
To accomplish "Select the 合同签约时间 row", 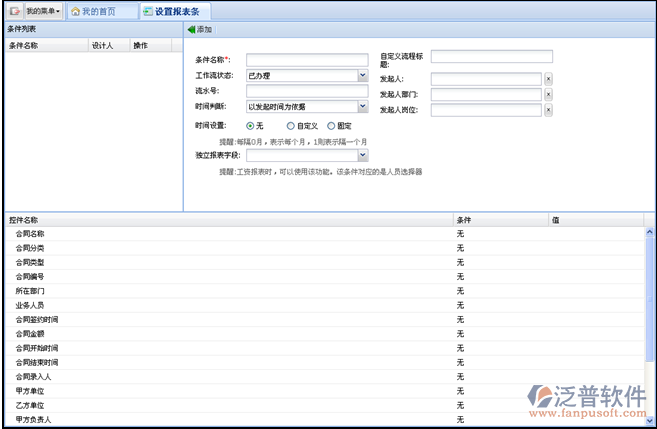I will click(x=325, y=319).
